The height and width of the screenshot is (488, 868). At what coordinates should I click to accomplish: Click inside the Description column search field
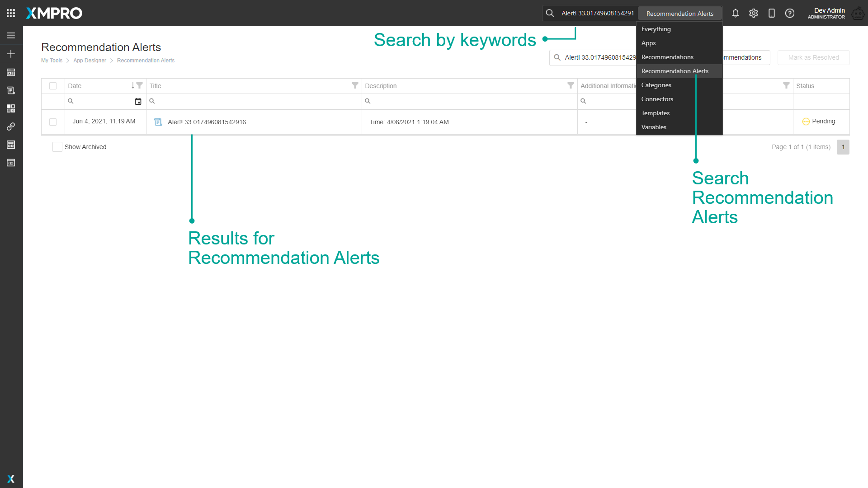452,101
